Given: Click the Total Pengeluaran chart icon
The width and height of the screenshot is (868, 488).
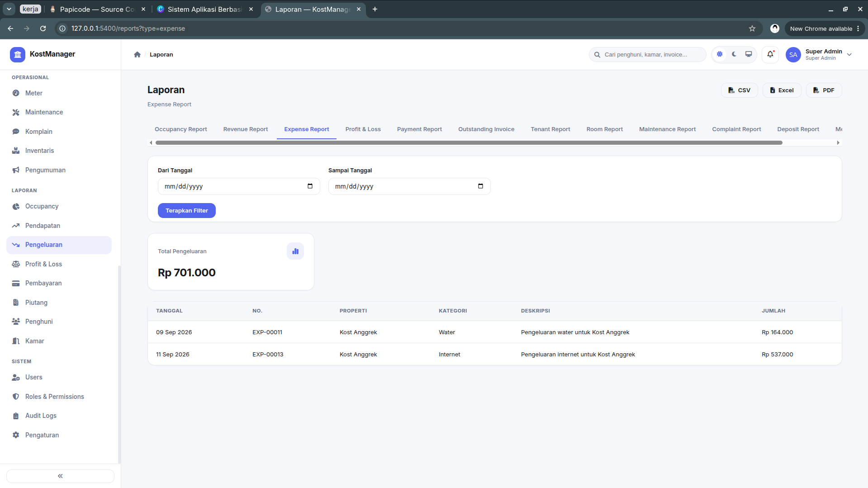Looking at the screenshot, I should pyautogui.click(x=295, y=251).
